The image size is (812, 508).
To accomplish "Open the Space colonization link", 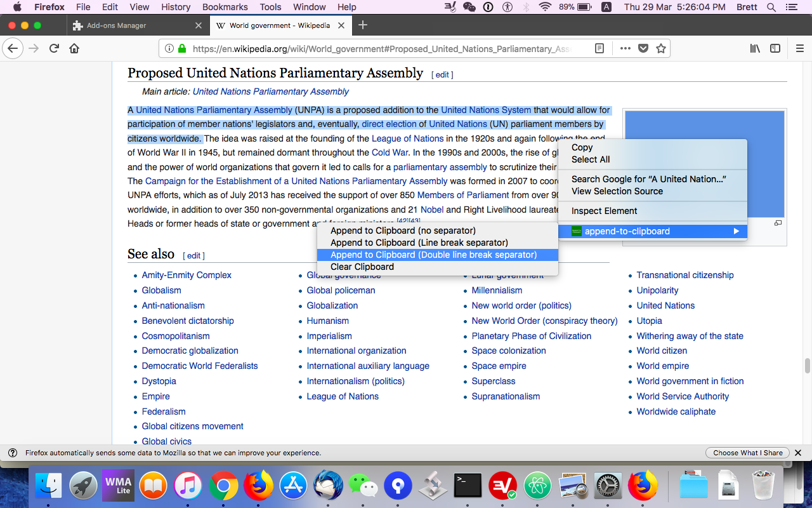I will point(509,351).
